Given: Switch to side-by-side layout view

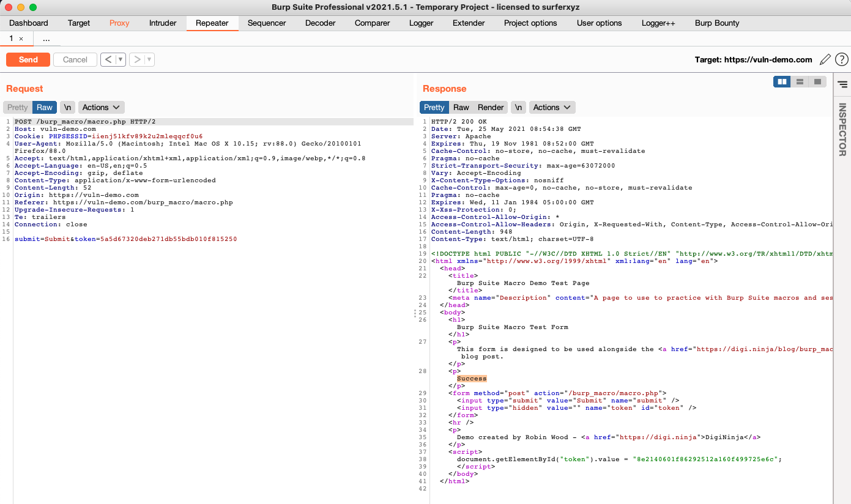Looking at the screenshot, I should (x=781, y=81).
